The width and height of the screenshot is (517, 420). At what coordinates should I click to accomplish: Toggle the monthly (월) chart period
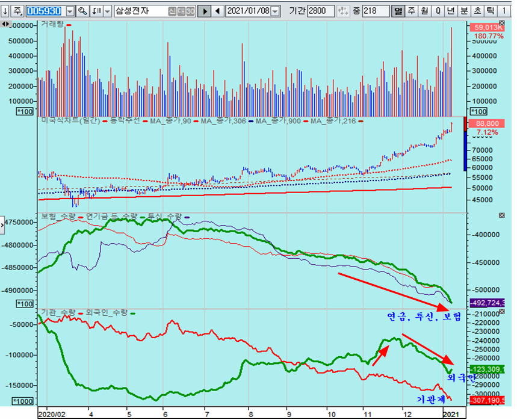425,11
